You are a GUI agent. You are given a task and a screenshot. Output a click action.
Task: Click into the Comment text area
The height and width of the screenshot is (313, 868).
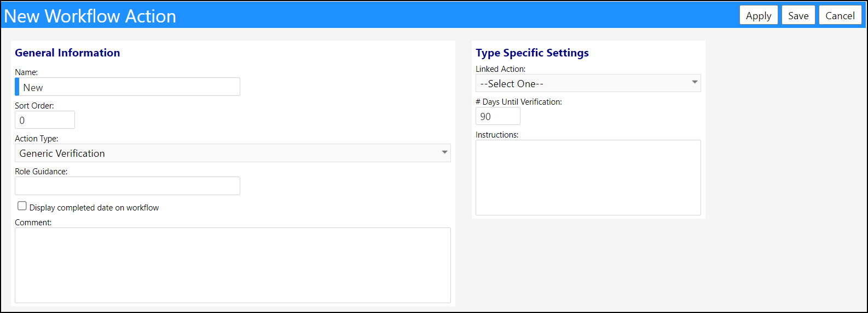tap(233, 265)
